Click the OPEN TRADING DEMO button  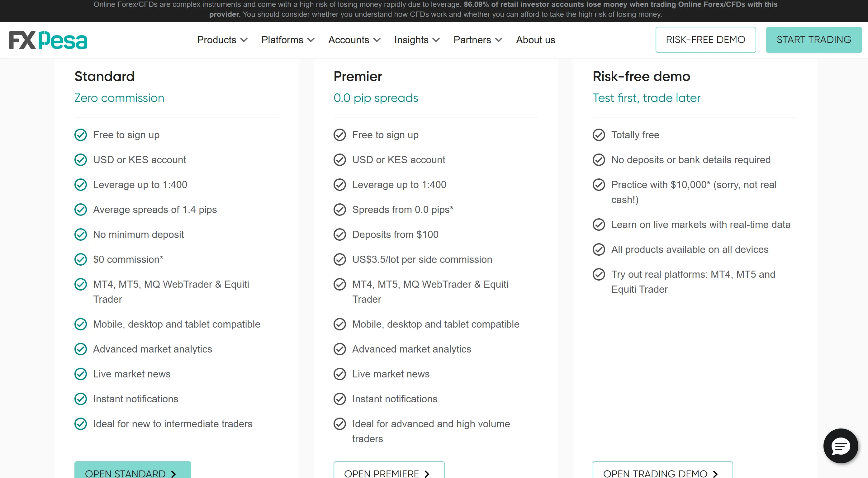(x=662, y=470)
